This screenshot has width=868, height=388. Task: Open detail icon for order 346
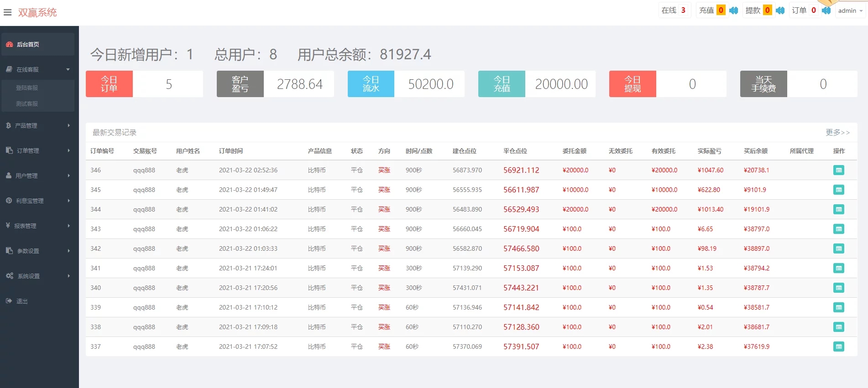[x=838, y=170]
